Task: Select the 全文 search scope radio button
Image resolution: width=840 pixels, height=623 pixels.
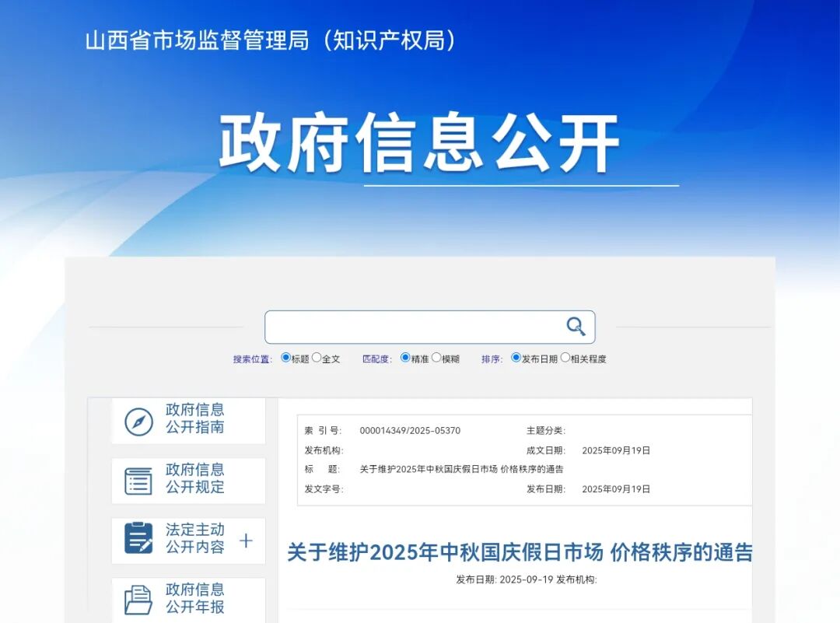Action: (x=317, y=357)
